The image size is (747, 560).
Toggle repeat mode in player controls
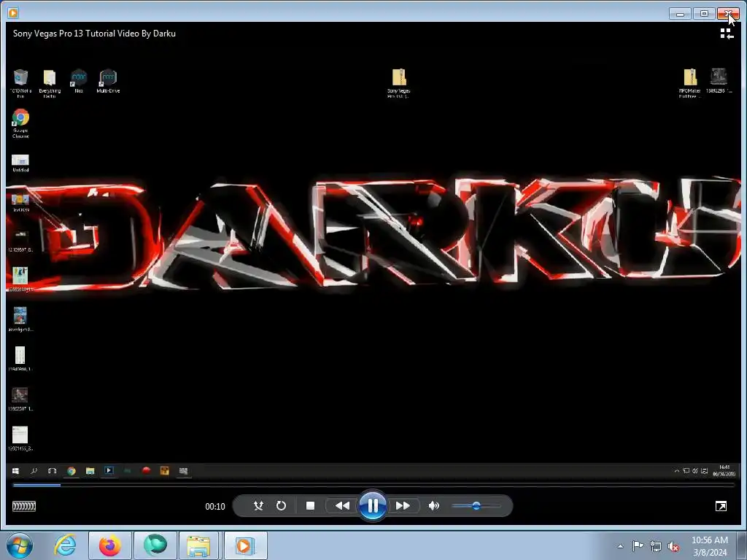pos(281,506)
